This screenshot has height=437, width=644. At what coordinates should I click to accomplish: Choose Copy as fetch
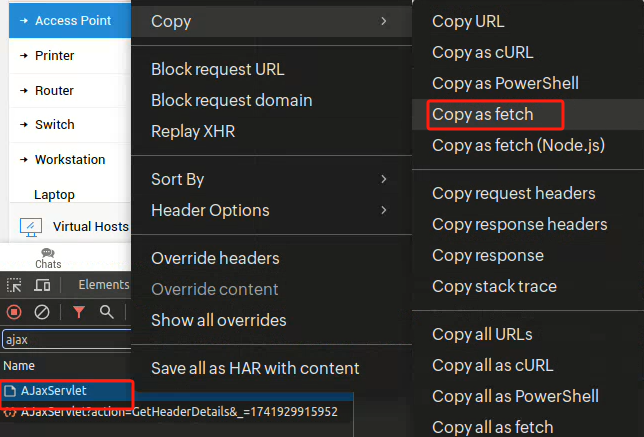coord(483,115)
